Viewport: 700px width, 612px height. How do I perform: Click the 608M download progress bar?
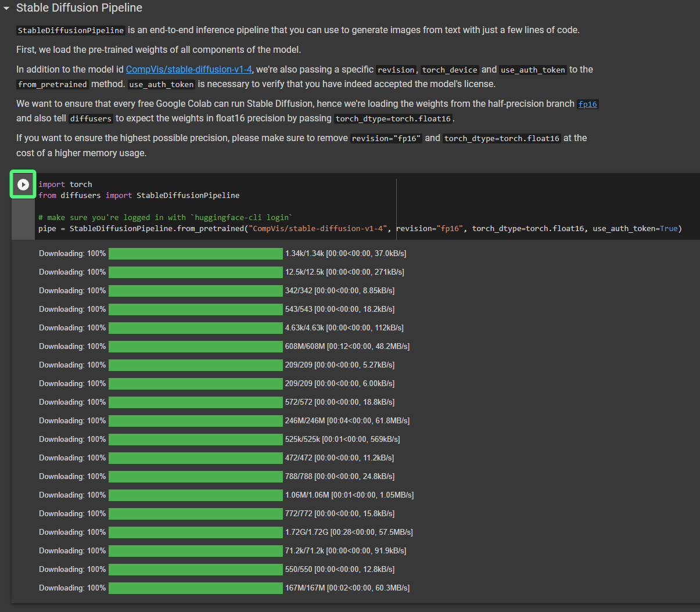point(195,347)
